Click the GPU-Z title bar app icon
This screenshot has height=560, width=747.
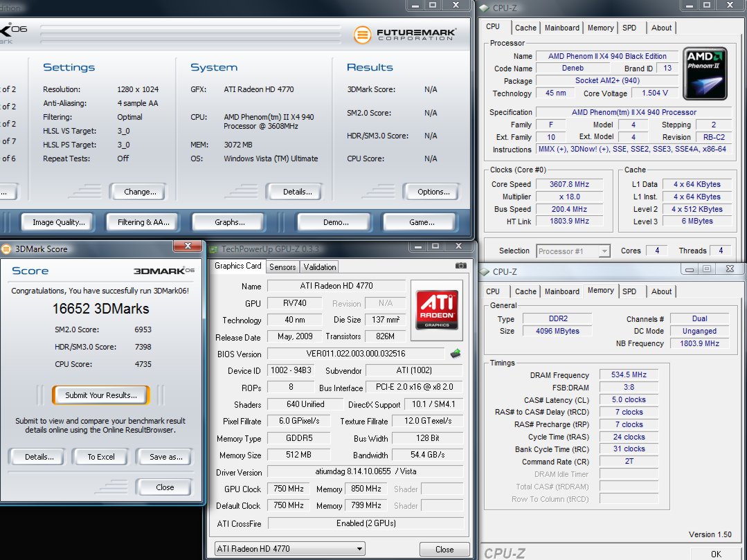click(x=213, y=249)
